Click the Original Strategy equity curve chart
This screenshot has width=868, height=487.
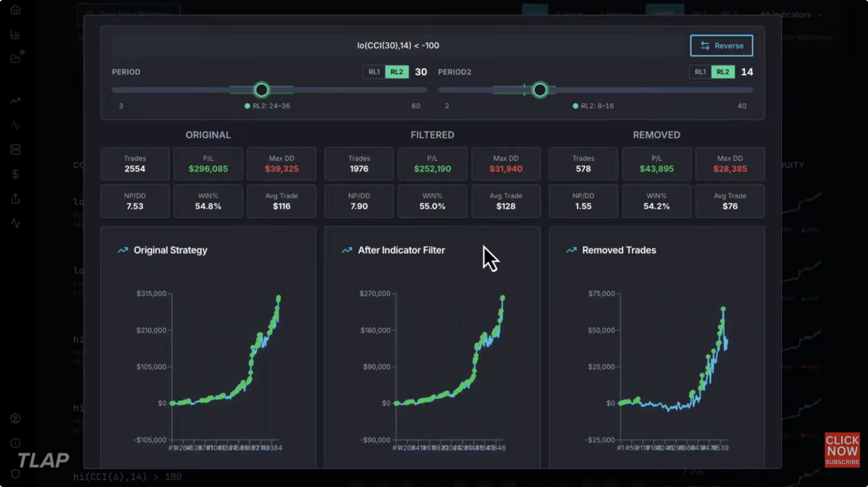(225, 367)
